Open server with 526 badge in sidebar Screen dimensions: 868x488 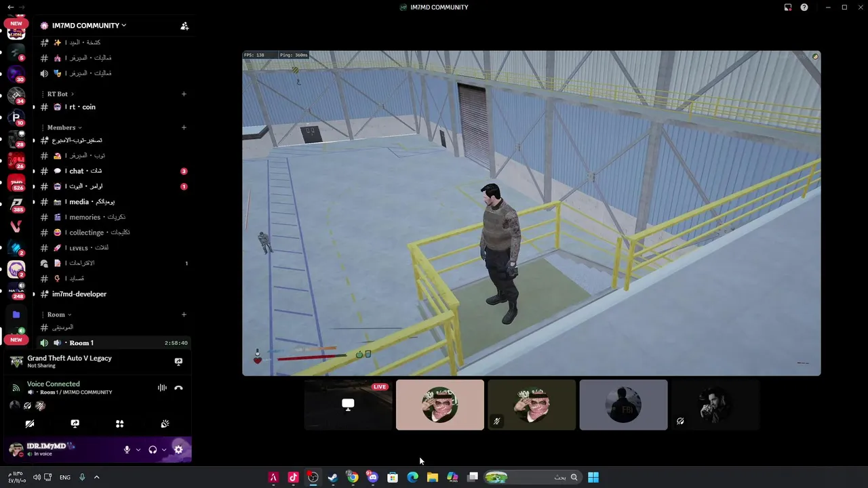[x=16, y=182]
